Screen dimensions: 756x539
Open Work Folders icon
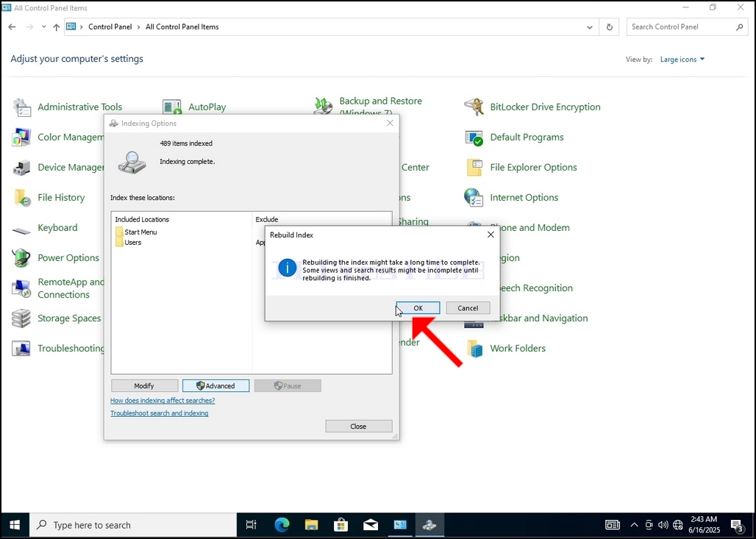point(474,349)
